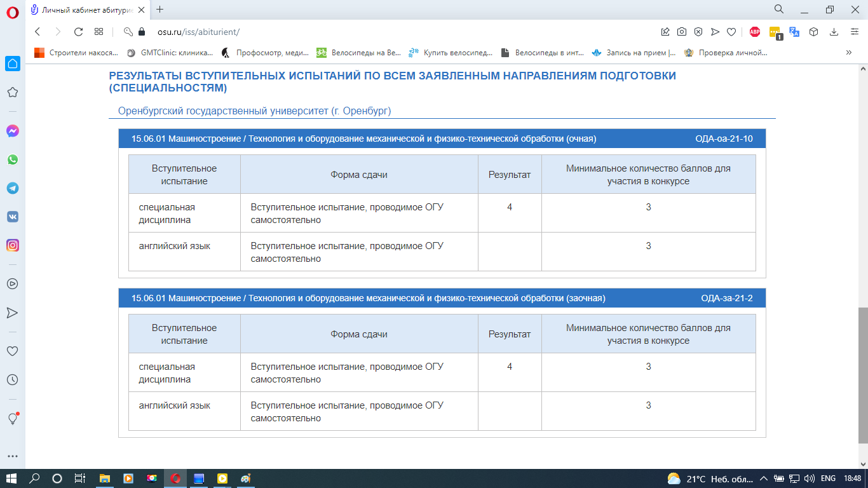Open Messenger in the Opera sidebar
868x488 pixels.
[12, 131]
